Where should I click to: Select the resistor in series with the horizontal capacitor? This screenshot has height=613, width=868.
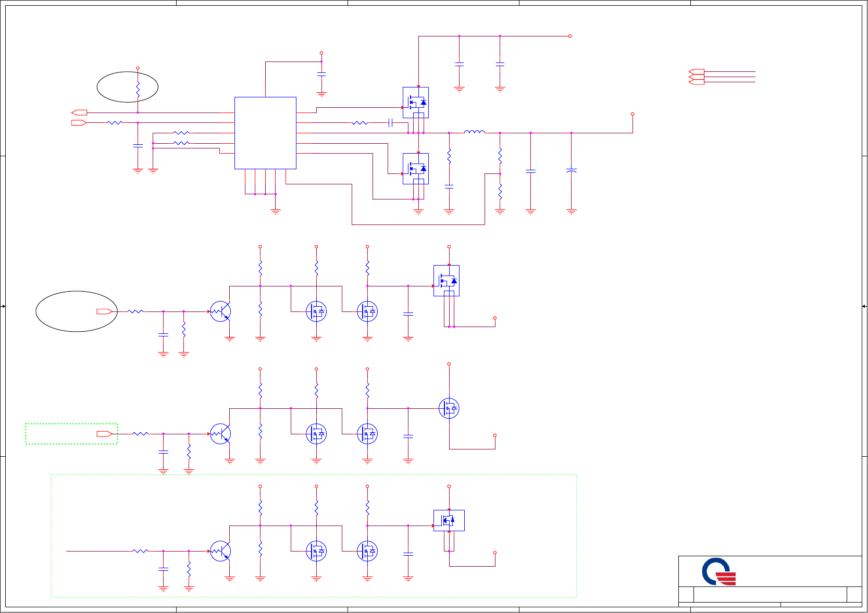[360, 123]
